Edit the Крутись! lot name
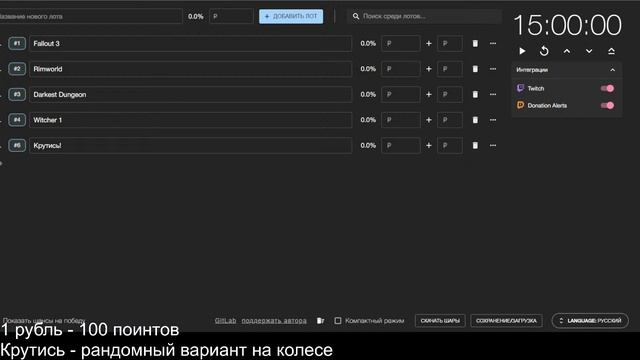 pos(190,145)
